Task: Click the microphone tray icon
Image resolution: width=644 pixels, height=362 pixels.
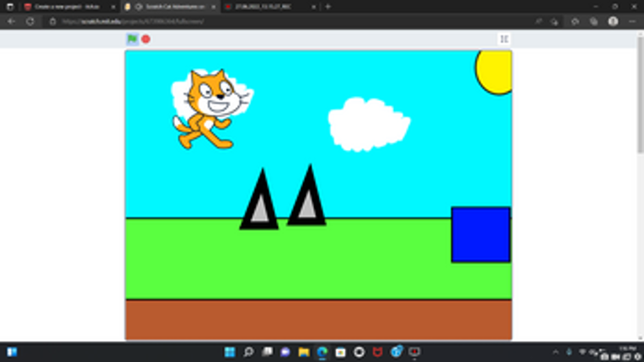Action: [569, 352]
